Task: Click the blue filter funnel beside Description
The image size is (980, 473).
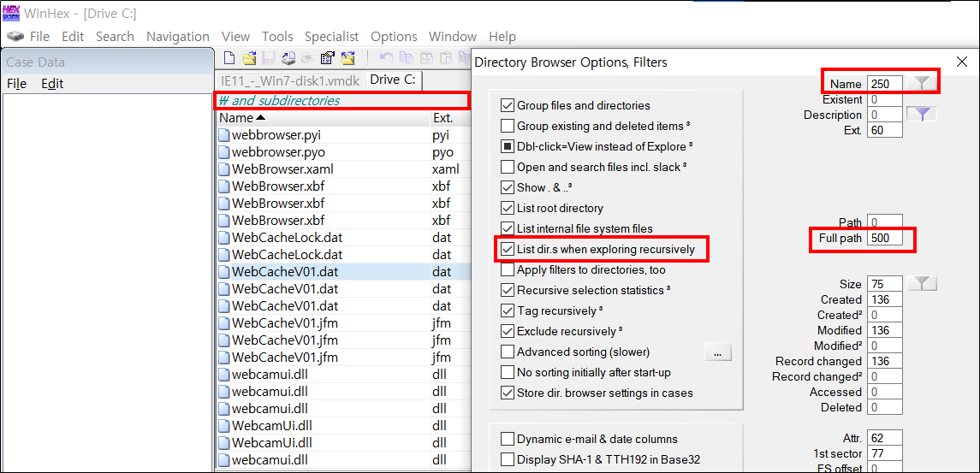Action: pos(921,115)
